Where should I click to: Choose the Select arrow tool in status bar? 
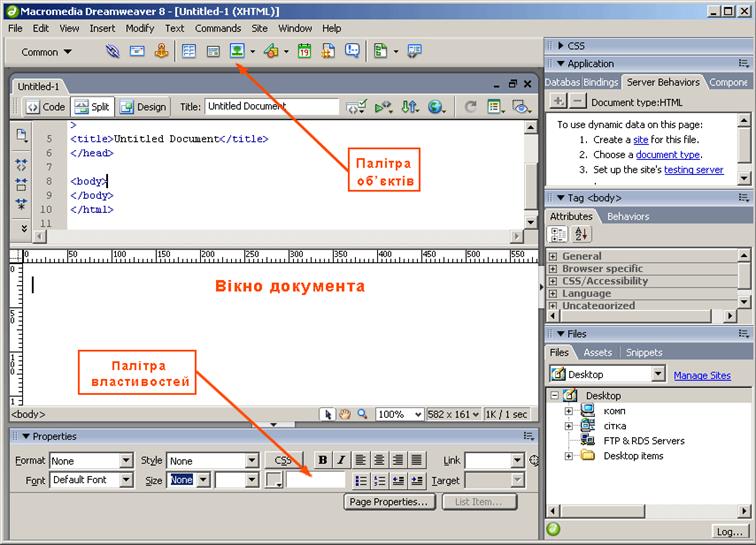coord(327,414)
